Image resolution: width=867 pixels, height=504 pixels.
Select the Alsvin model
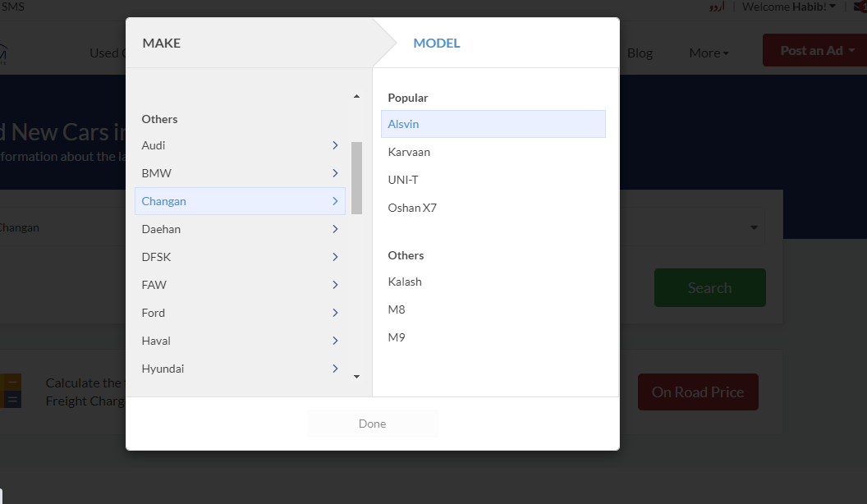[x=493, y=124]
